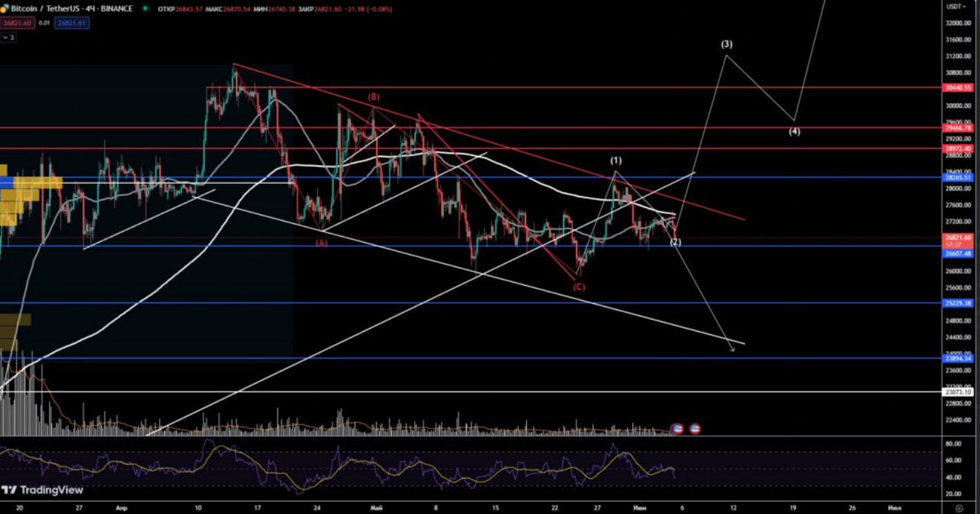Screen dimensions: 980x514
Task: Select the red 29466.78 price line label
Action: coord(958,127)
